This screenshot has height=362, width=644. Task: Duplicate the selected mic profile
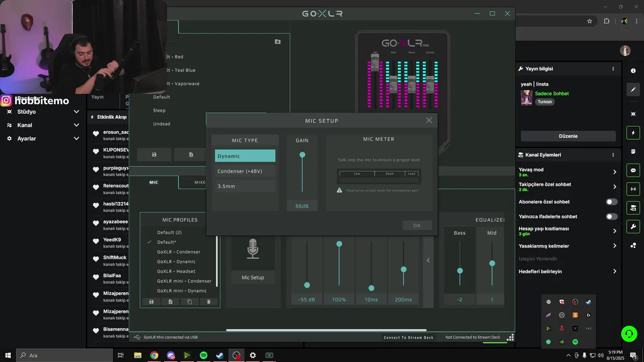190,302
